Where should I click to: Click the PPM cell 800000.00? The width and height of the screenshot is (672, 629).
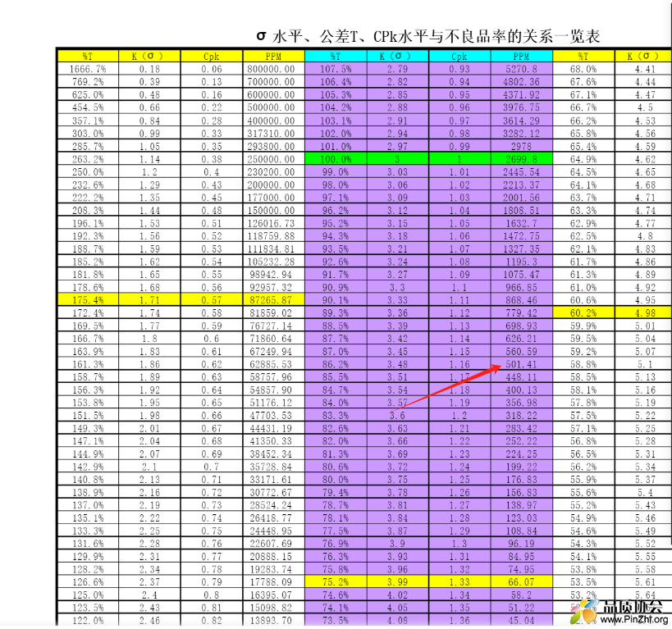point(273,69)
